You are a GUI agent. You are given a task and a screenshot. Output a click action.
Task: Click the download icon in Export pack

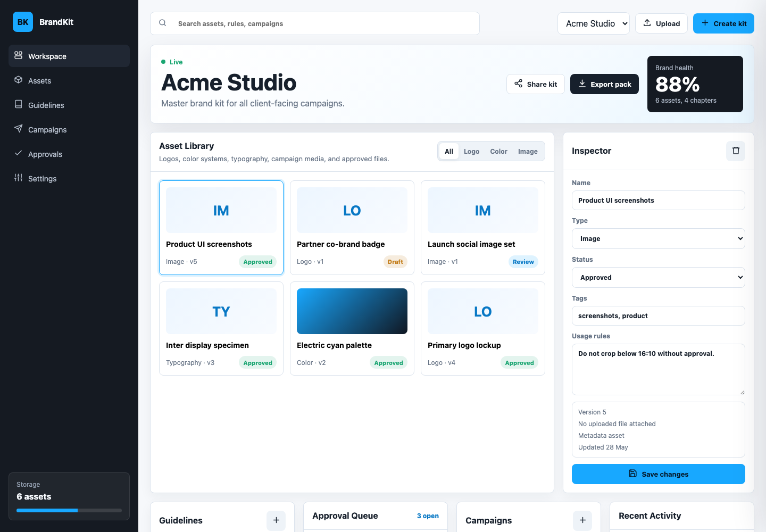click(x=582, y=84)
